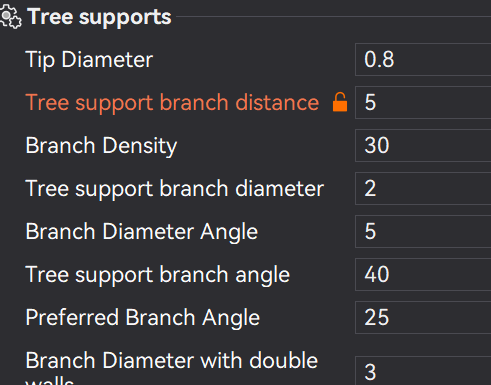Click the orange Tree support branch distance label
Image resolution: width=491 pixels, height=385 pixels.
(172, 102)
